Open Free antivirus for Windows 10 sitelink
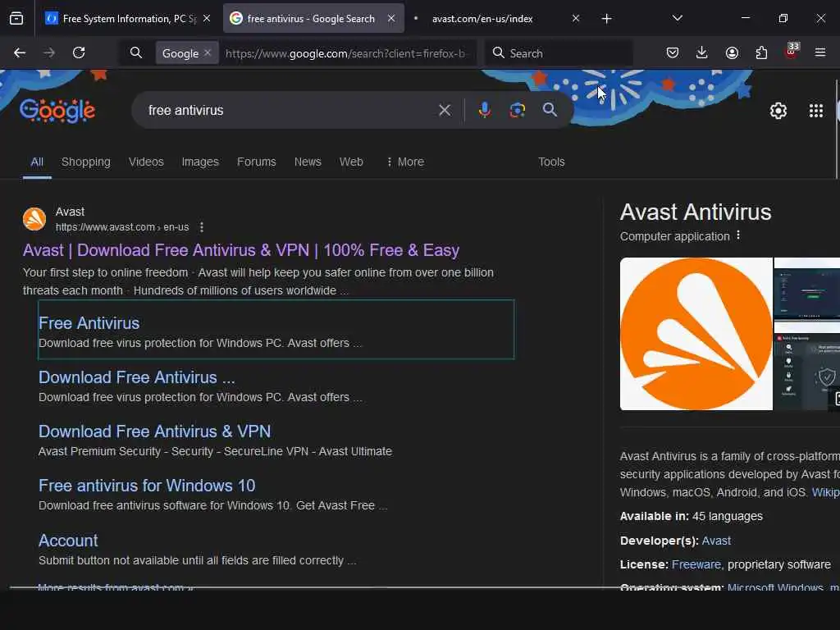 [x=147, y=486]
